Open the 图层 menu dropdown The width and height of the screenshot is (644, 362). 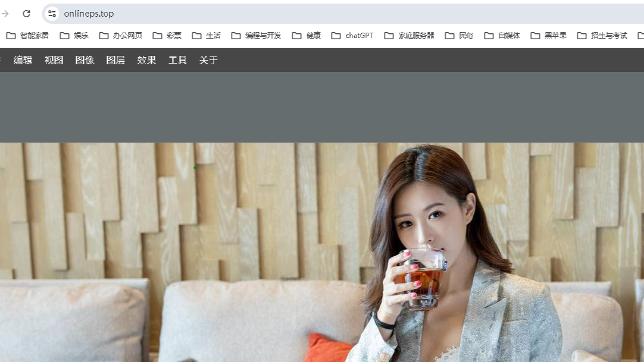coord(115,60)
